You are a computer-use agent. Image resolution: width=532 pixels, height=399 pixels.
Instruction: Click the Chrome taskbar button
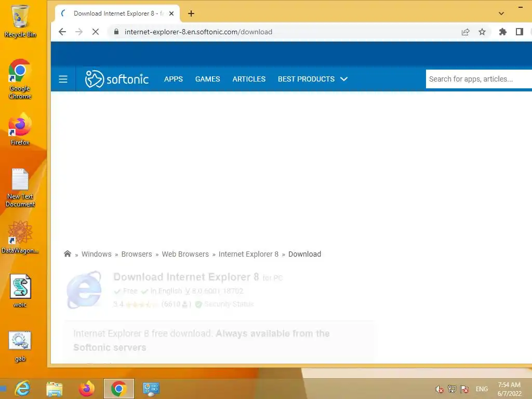click(119, 389)
